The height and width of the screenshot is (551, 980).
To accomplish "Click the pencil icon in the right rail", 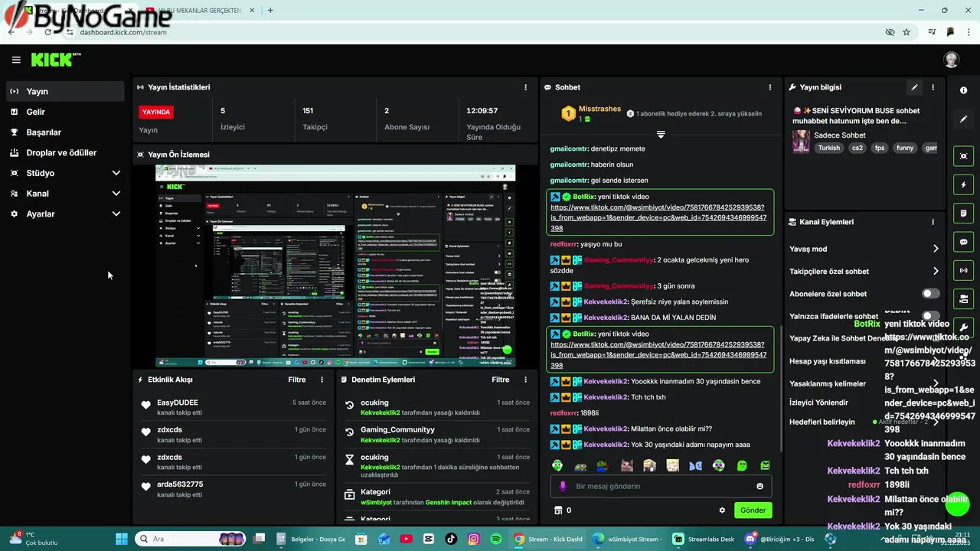I will click(x=963, y=119).
